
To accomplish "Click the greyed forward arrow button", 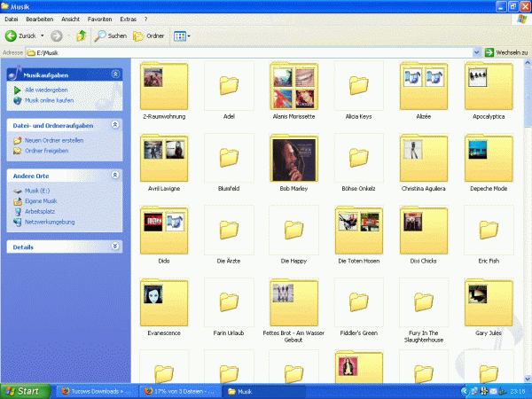I will point(57,35).
